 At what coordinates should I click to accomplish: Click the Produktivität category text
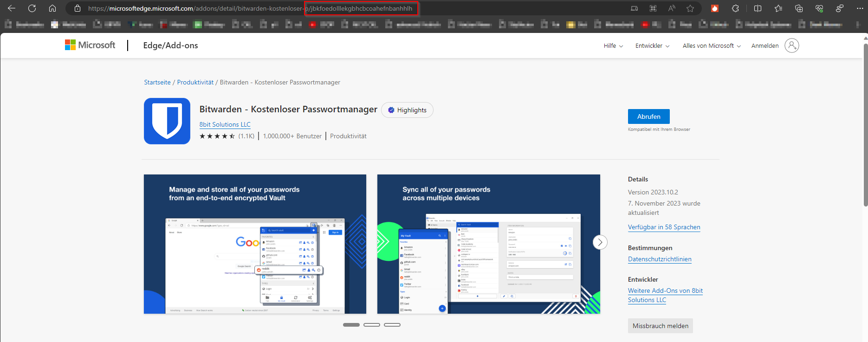(348, 136)
